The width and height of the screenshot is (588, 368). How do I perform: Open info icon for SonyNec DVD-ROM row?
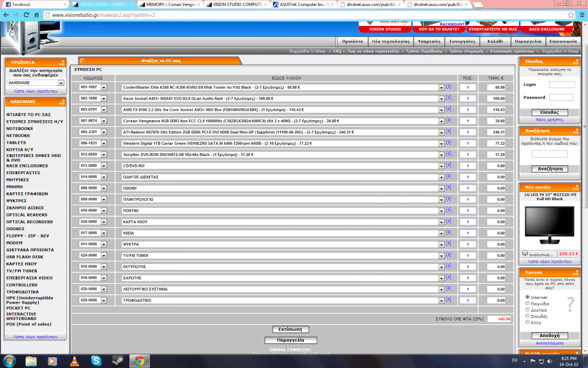pyautogui.click(x=448, y=154)
